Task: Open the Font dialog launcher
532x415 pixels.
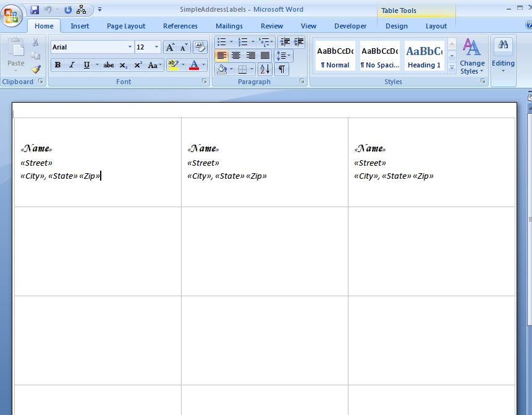Action: 205,81
